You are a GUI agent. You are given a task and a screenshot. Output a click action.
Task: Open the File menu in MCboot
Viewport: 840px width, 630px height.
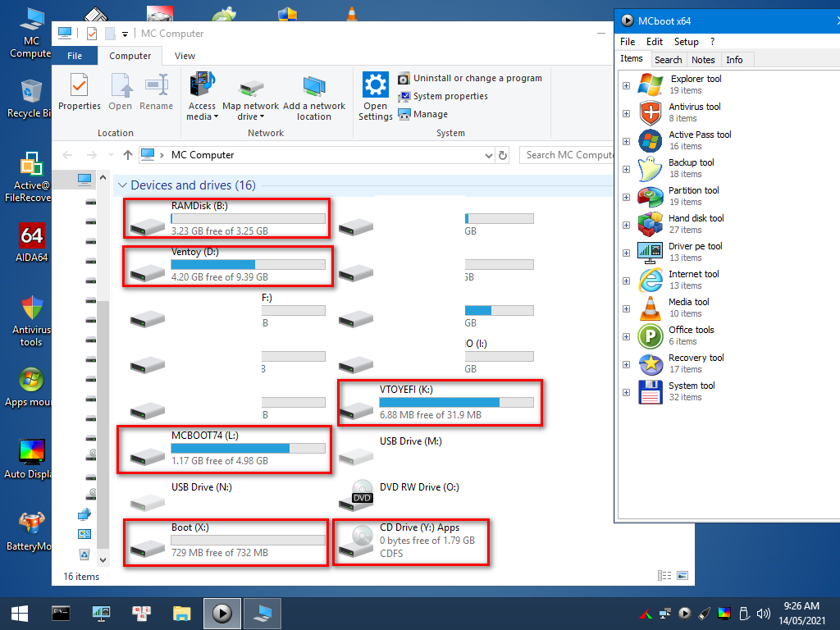628,42
